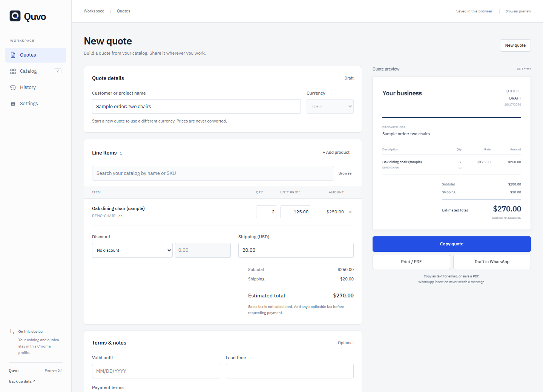Click "Your business" in the quote preview

402,93
